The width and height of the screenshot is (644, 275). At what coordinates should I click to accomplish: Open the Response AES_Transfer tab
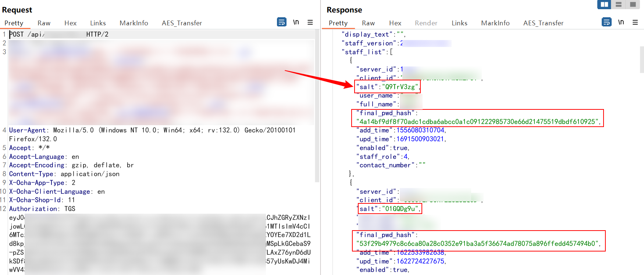click(x=543, y=23)
